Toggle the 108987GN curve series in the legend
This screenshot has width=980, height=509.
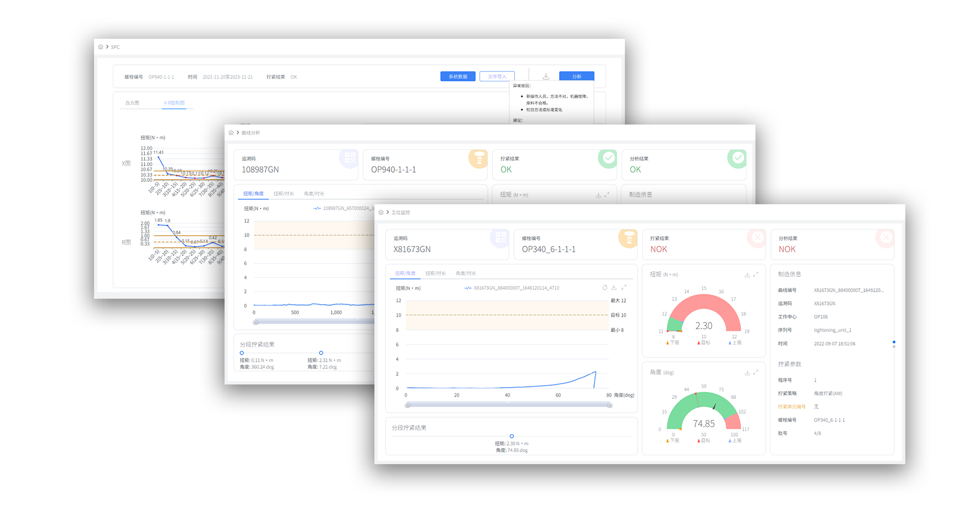click(x=343, y=209)
